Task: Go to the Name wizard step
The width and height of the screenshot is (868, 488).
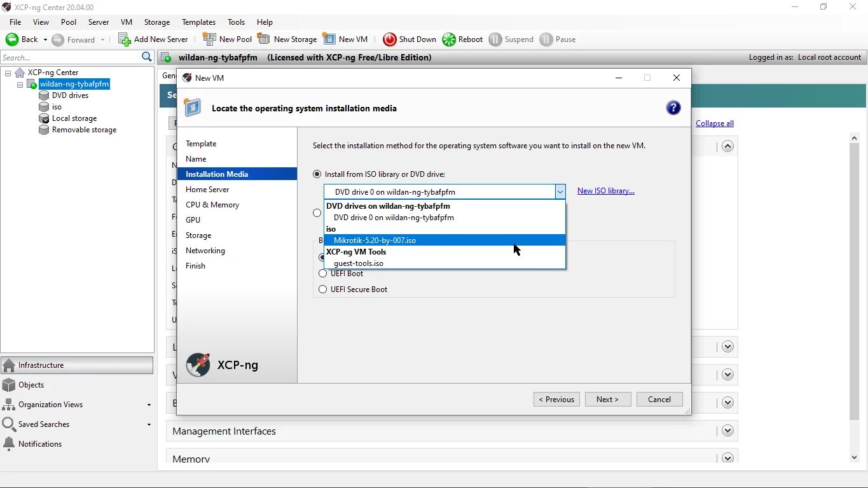Action: [196, 159]
